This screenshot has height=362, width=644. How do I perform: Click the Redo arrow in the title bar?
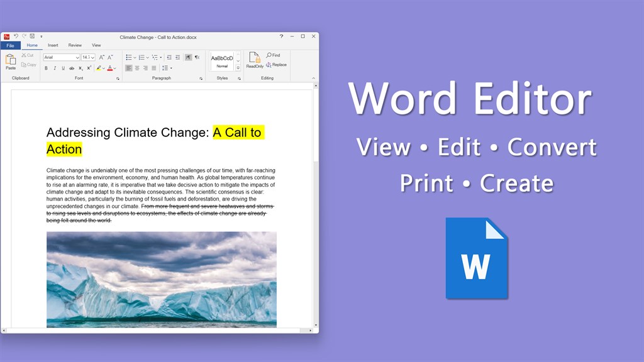pyautogui.click(x=24, y=36)
